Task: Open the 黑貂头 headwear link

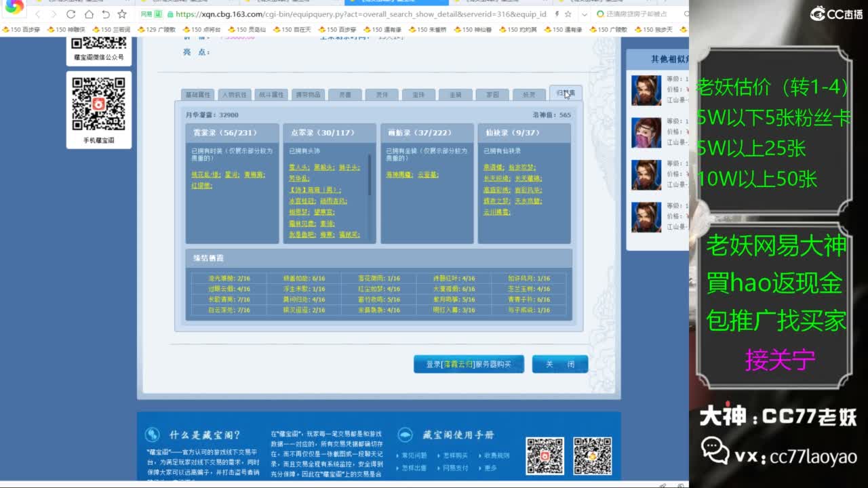Action: (x=323, y=167)
